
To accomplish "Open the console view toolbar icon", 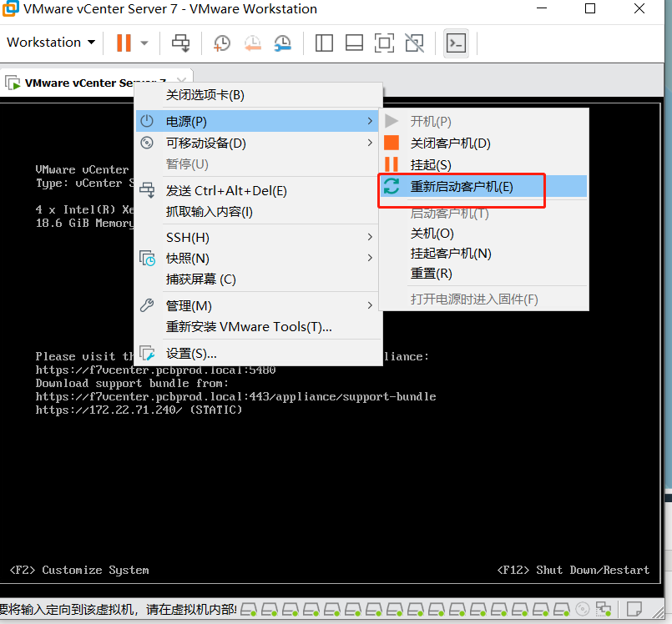I will (456, 43).
